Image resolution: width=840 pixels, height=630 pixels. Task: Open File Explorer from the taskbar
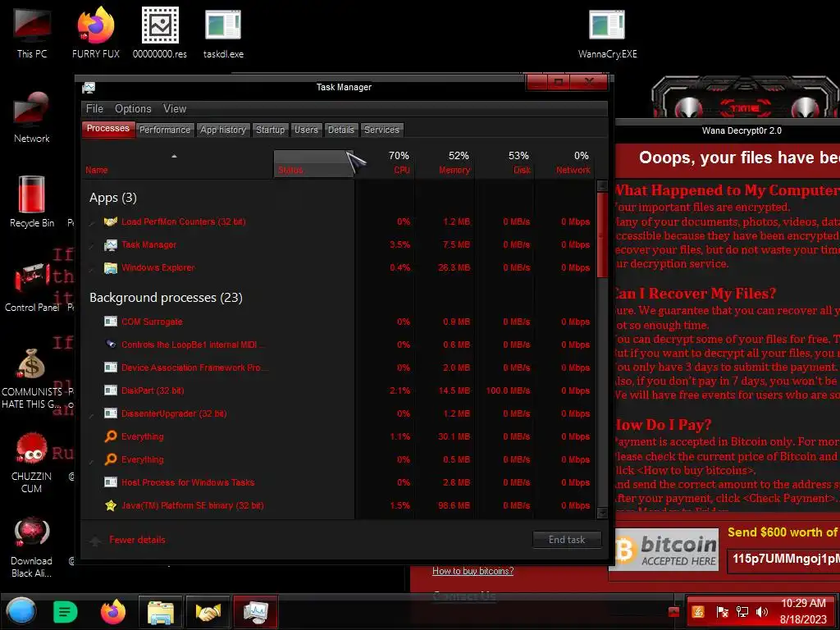point(161,612)
